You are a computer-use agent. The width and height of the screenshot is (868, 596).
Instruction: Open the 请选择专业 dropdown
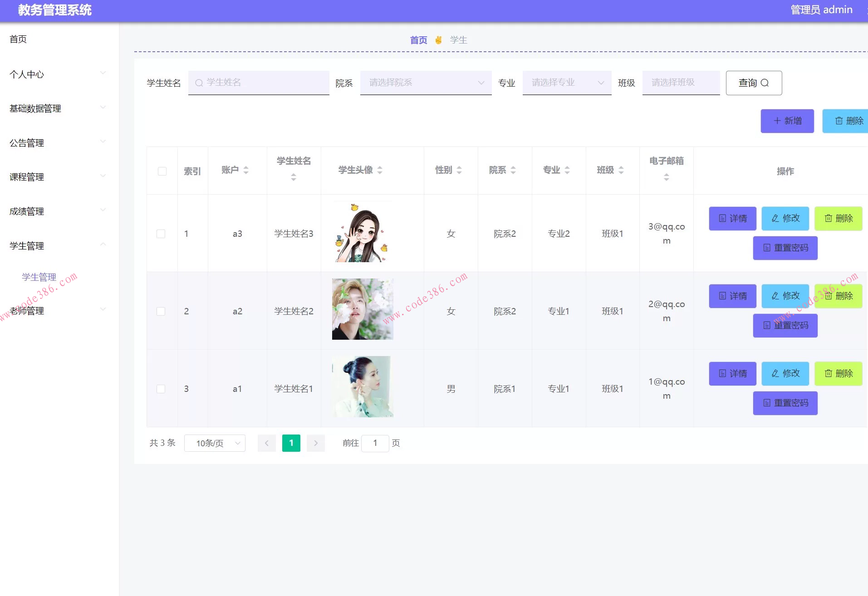pos(566,83)
